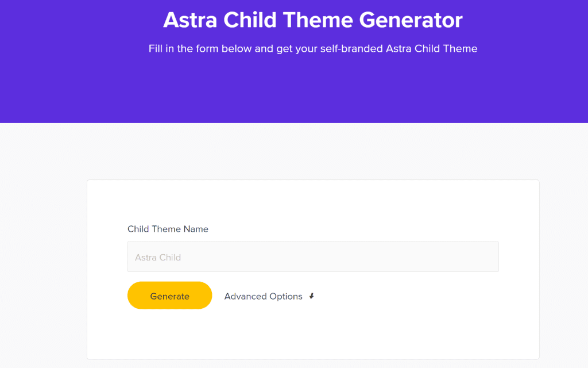Click the down arrow beside Advanced Options
588x368 pixels.
click(x=312, y=296)
